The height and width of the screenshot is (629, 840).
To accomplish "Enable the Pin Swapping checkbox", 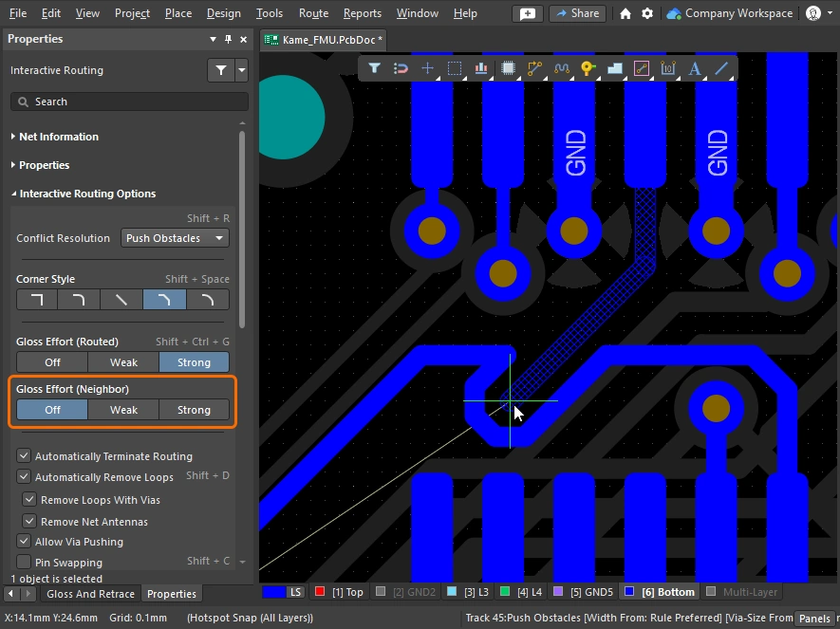I will click(x=25, y=563).
